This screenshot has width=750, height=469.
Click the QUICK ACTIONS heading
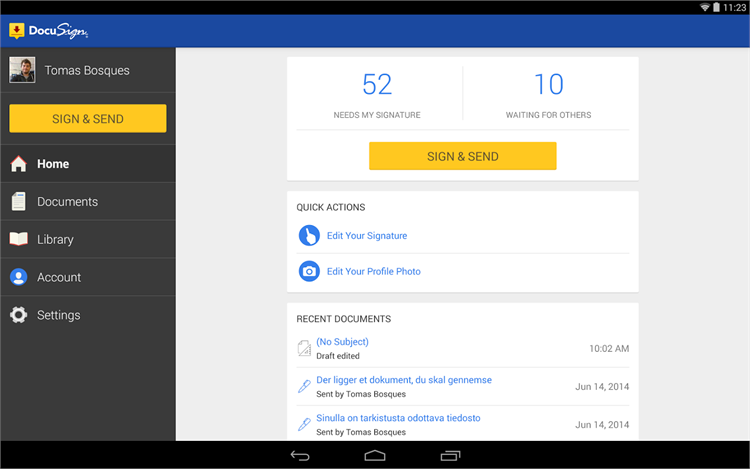(331, 207)
